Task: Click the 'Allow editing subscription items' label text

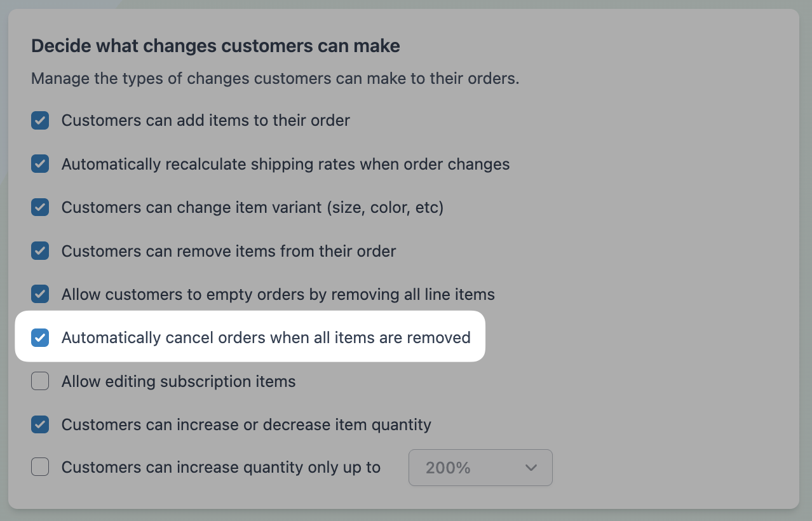Action: [x=179, y=381]
